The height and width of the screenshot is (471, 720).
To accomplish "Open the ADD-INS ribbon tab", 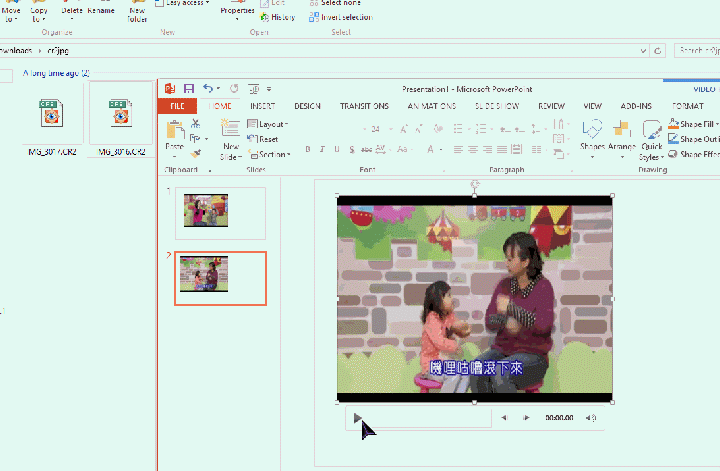I will pos(636,106).
